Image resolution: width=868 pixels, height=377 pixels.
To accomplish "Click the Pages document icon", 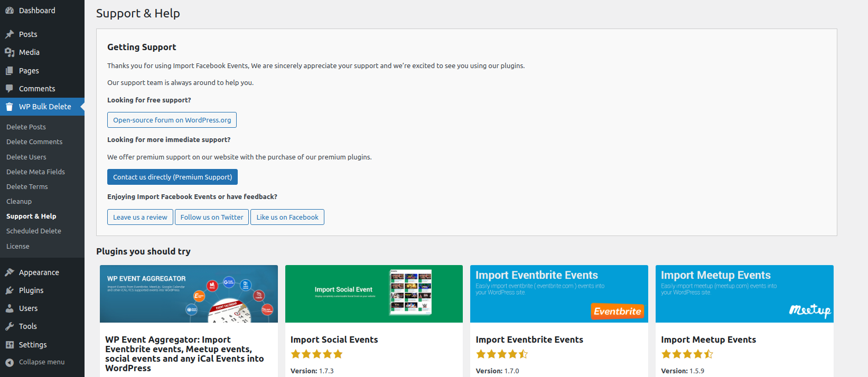I will (x=10, y=71).
